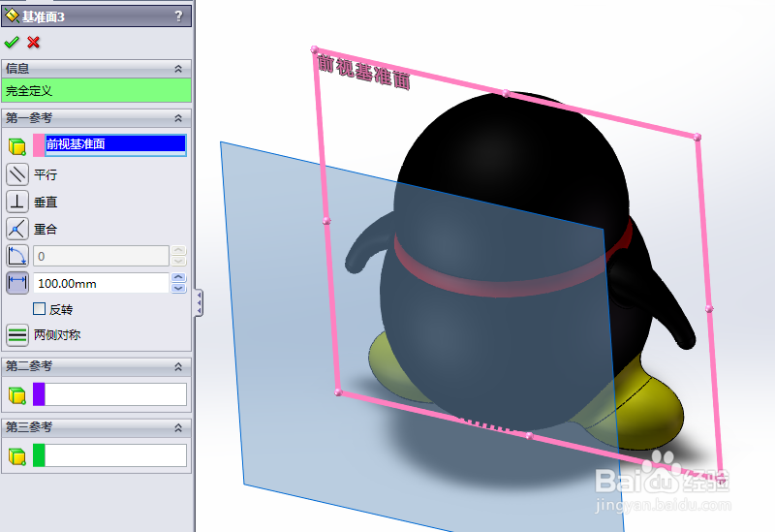Screen dimensions: 775x532
Task: Click the 完全定义 status message
Action: coord(96,90)
